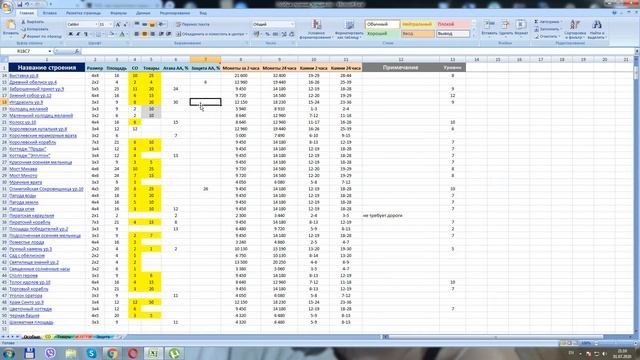Toggle Wrap Text

(x=193, y=24)
